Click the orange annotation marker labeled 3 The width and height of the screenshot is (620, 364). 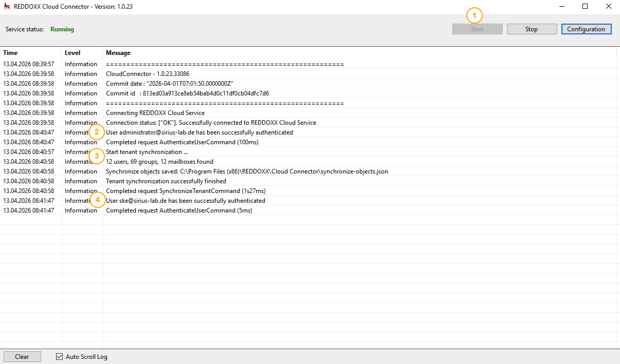(x=97, y=156)
